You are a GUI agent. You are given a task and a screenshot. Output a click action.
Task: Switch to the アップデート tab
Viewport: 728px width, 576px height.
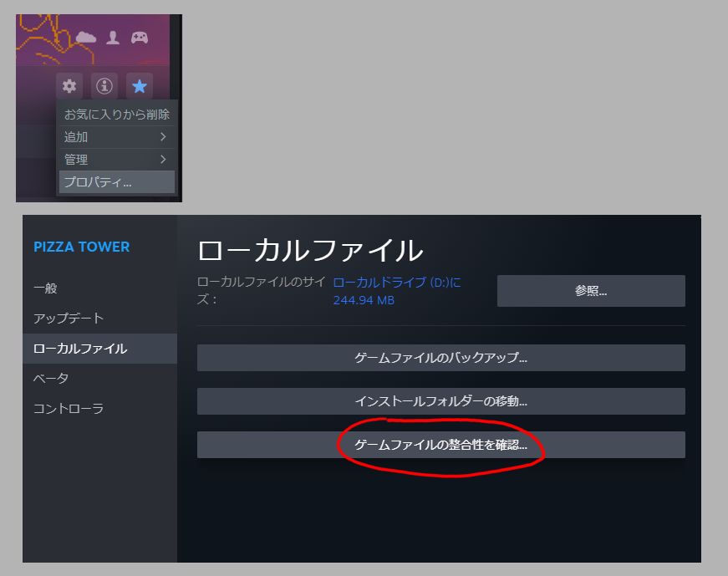(x=99, y=319)
